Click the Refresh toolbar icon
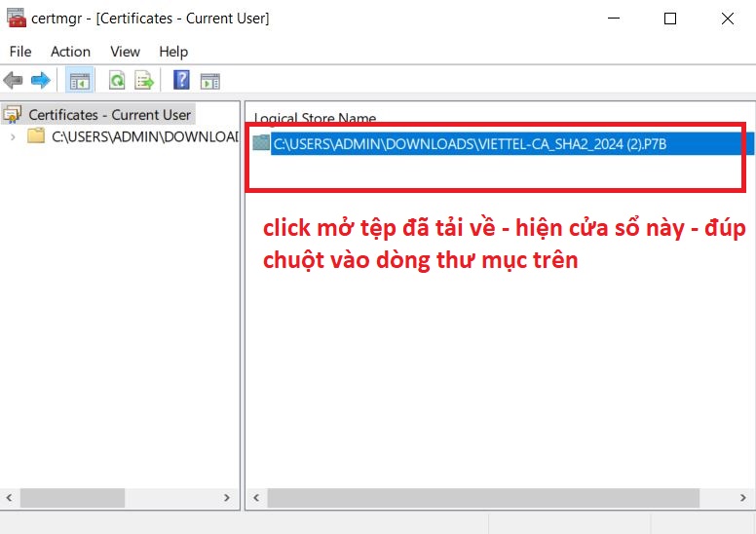Screen dimensions: 756x534 point(117,80)
